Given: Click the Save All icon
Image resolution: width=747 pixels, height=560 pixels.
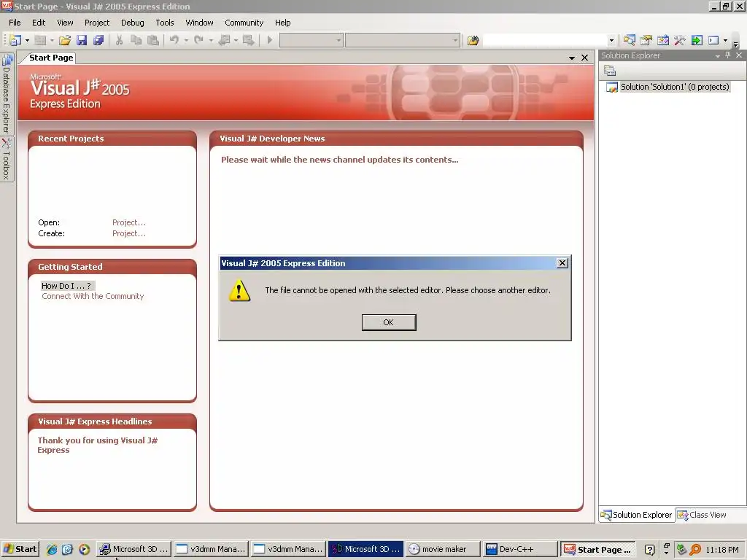Looking at the screenshot, I should click(x=98, y=41).
